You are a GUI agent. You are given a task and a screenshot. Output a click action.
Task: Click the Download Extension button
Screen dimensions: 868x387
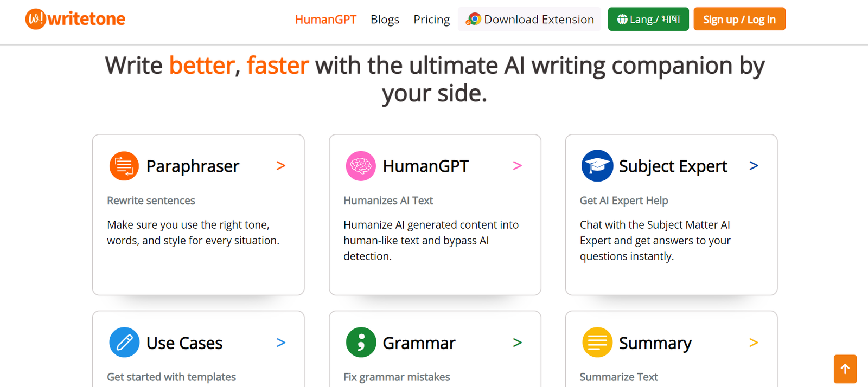pos(529,20)
